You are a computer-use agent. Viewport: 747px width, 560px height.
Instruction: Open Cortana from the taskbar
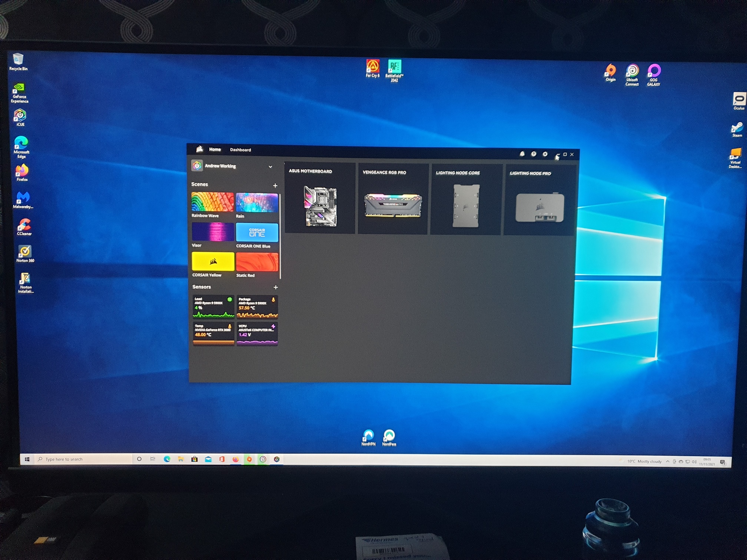139,459
